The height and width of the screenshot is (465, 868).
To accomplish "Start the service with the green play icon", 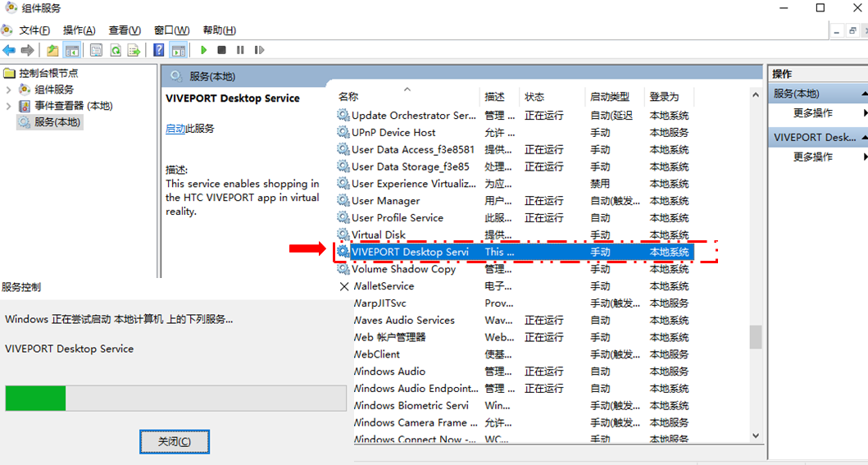I will tap(204, 50).
